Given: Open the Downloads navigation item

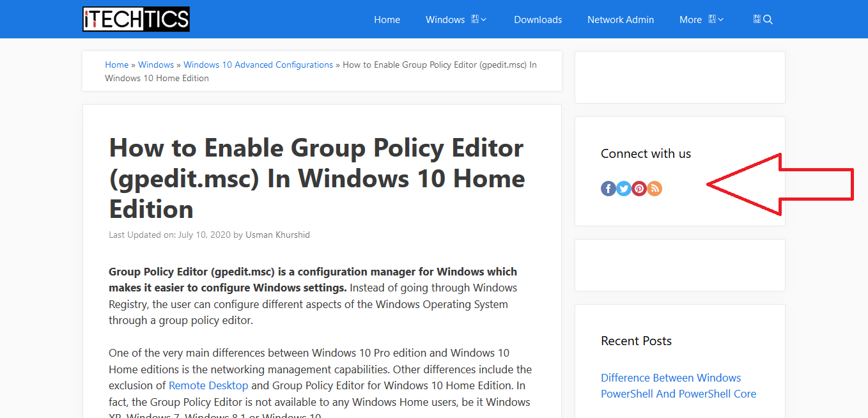Looking at the screenshot, I should (538, 20).
